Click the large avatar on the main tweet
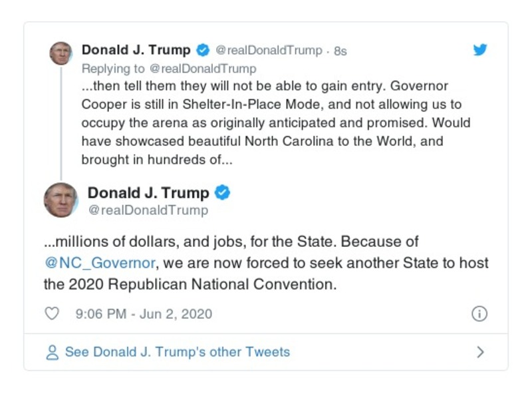The width and height of the screenshot is (532, 404). coord(61,200)
